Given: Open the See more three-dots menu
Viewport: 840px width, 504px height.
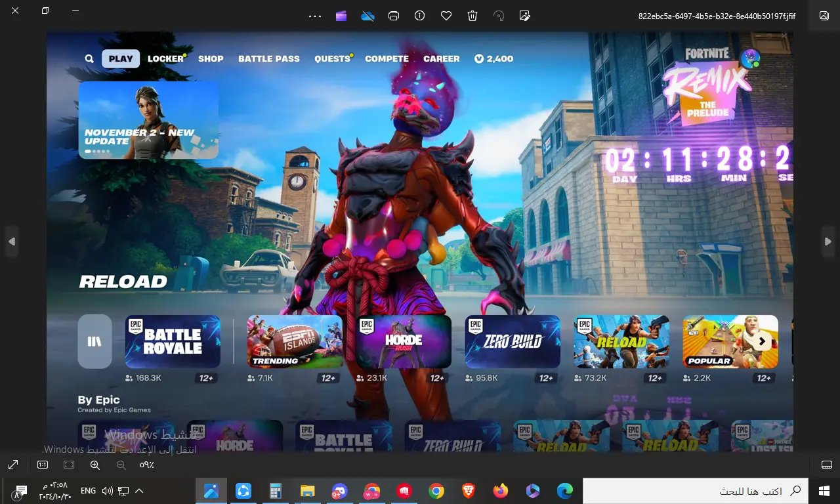Looking at the screenshot, I should [x=315, y=16].
